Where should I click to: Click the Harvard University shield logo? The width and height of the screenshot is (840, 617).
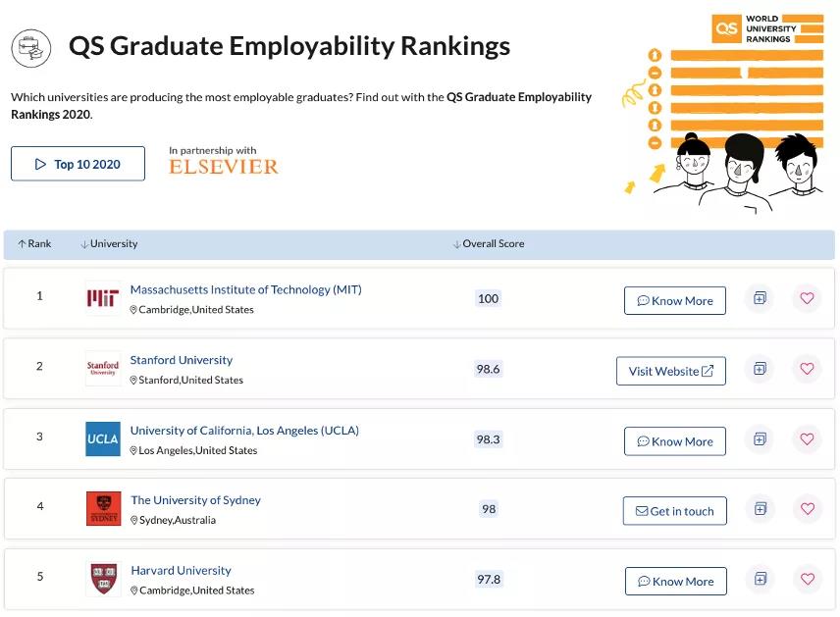tap(103, 579)
